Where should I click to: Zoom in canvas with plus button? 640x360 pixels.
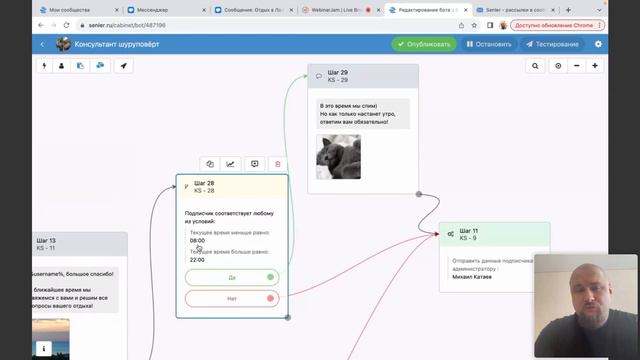[x=595, y=66]
